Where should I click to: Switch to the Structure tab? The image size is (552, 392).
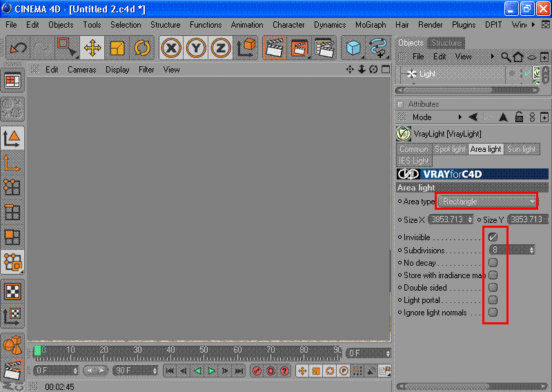tap(446, 43)
